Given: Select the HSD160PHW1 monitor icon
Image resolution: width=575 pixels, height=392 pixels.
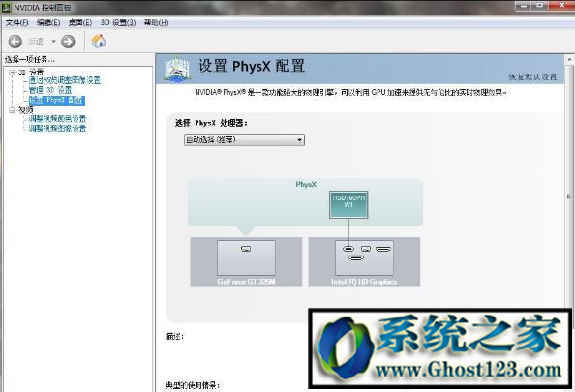Looking at the screenshot, I should [348, 204].
